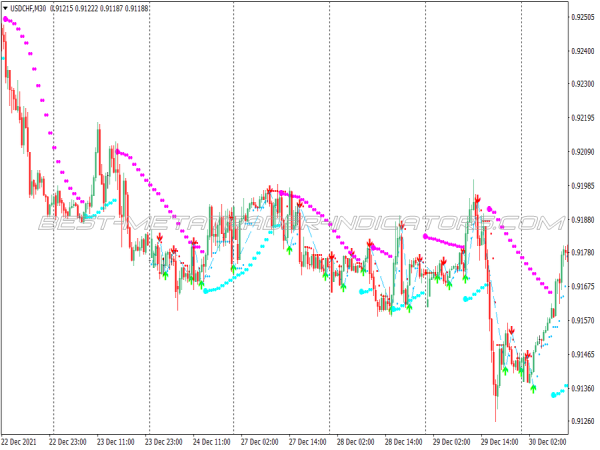Select the close price value 0.91188
The image size is (600, 450).
[x=136, y=8]
